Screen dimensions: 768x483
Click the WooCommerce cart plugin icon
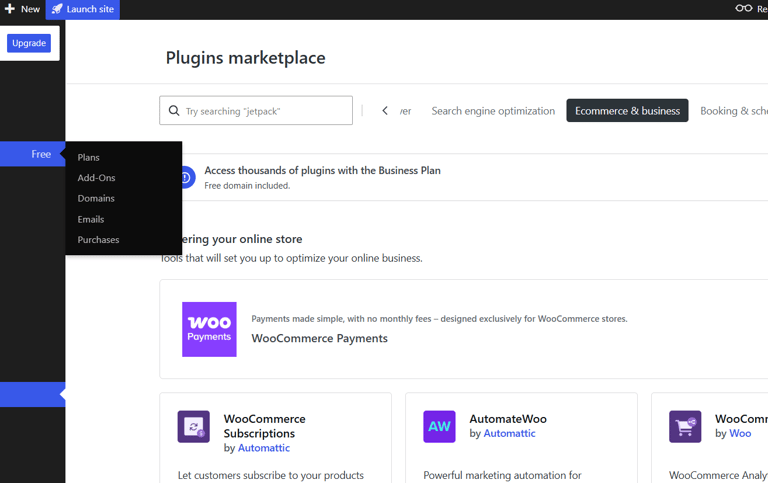click(x=685, y=426)
